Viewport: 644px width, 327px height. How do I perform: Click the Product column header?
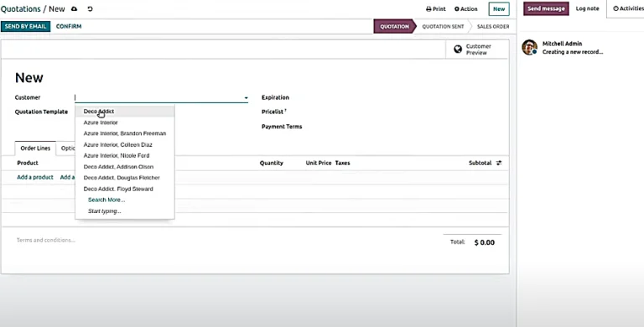coord(28,163)
